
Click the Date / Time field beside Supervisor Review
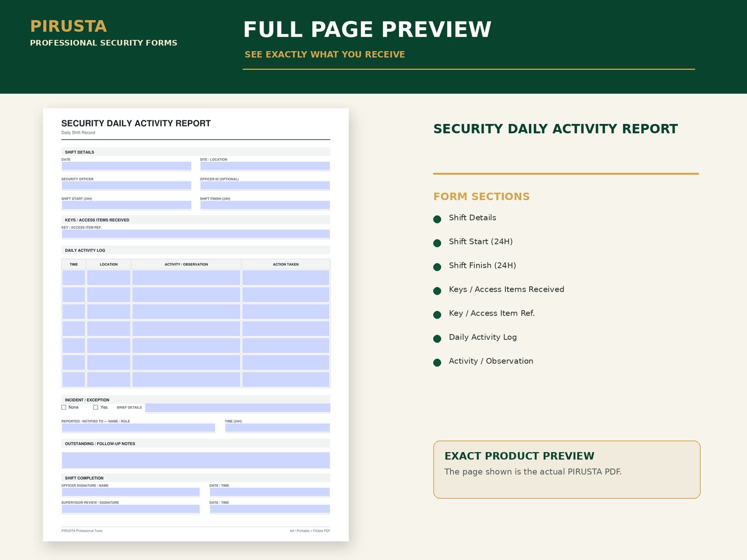point(269,509)
